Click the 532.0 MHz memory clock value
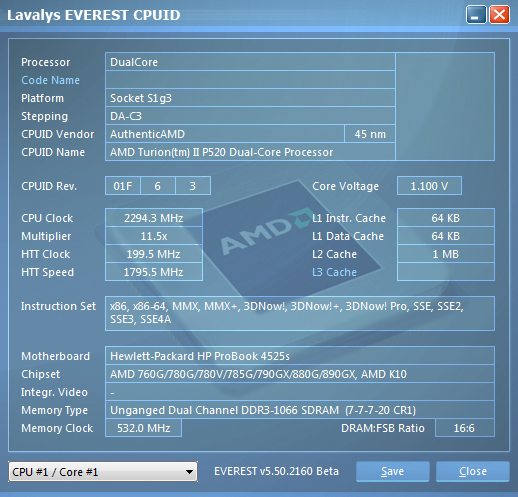The image size is (518, 497). 143,428
